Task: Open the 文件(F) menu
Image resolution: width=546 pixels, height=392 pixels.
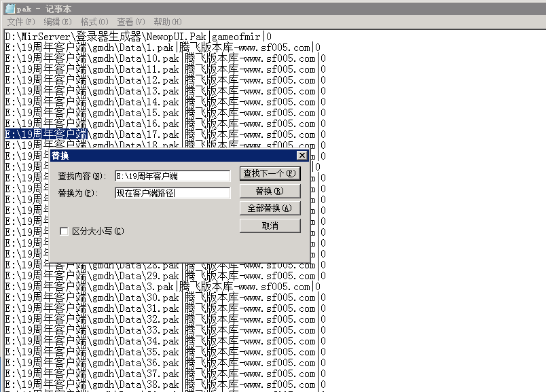Action: (21, 22)
